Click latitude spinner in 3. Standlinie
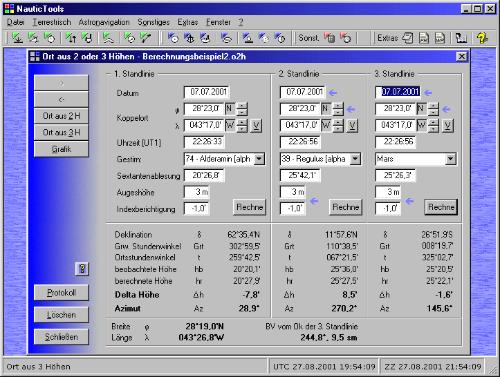 click(x=433, y=109)
